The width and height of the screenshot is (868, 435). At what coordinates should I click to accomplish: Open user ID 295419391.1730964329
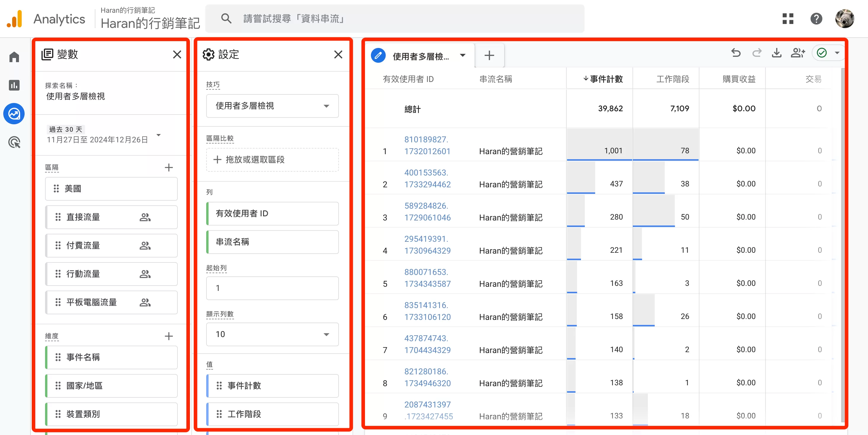pos(427,244)
